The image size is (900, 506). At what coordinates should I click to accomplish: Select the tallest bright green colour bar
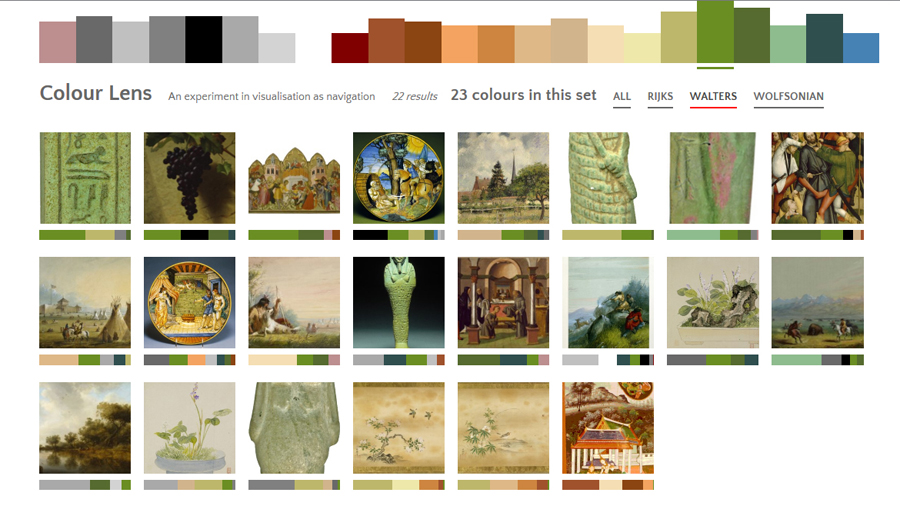coord(715,32)
